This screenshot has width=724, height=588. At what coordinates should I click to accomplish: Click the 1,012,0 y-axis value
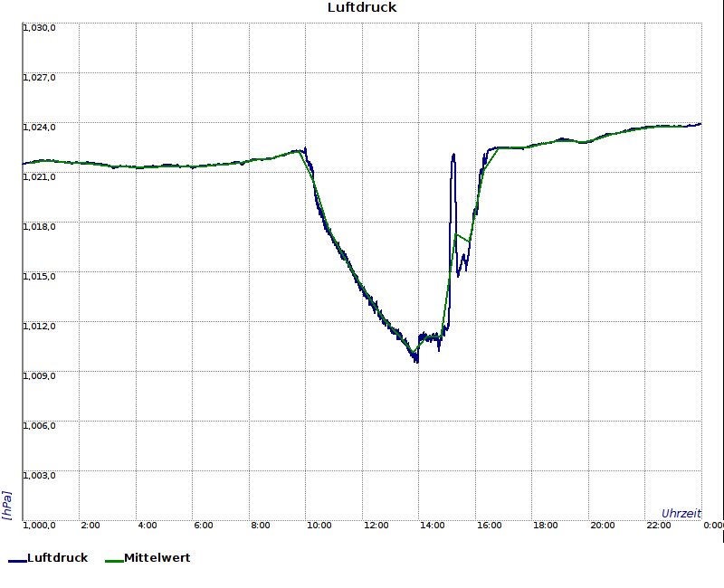[x=39, y=327]
